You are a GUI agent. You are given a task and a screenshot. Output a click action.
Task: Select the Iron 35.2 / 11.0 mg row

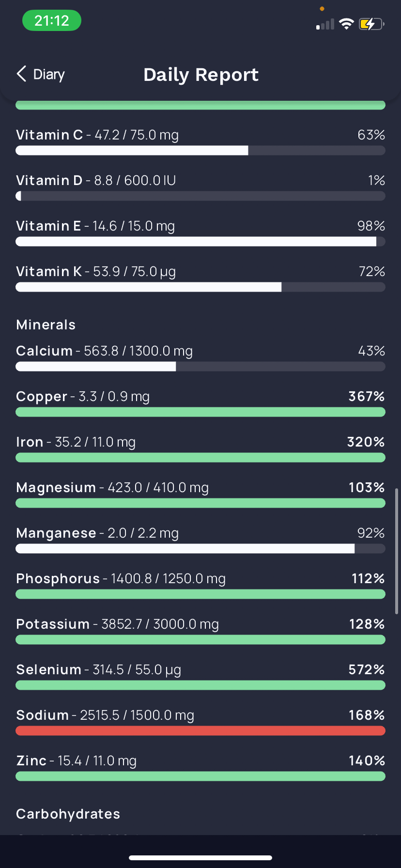200,449
